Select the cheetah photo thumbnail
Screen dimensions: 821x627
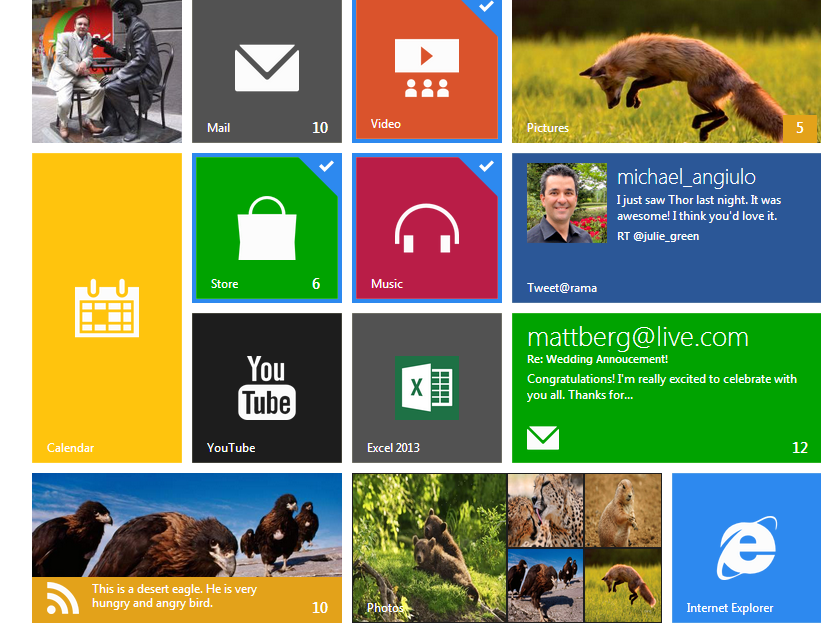click(545, 510)
